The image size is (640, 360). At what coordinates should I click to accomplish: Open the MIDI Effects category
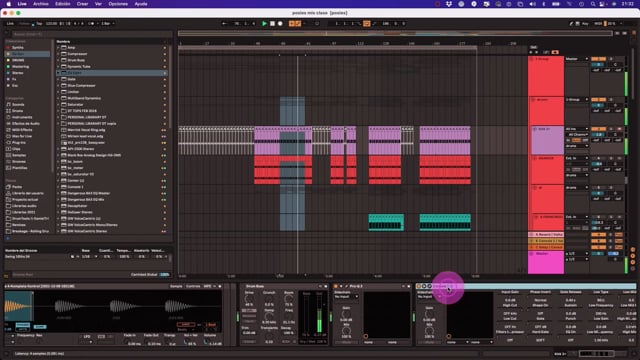point(22,130)
